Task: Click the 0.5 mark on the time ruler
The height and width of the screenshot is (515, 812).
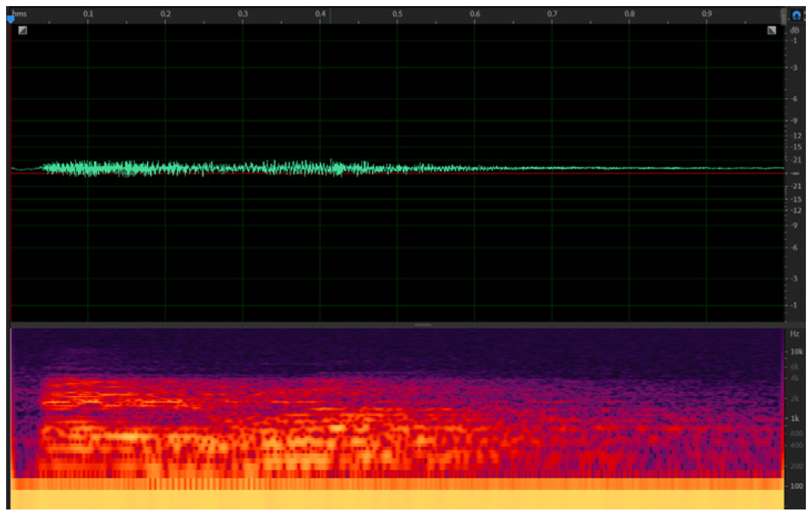Action: pyautogui.click(x=397, y=13)
